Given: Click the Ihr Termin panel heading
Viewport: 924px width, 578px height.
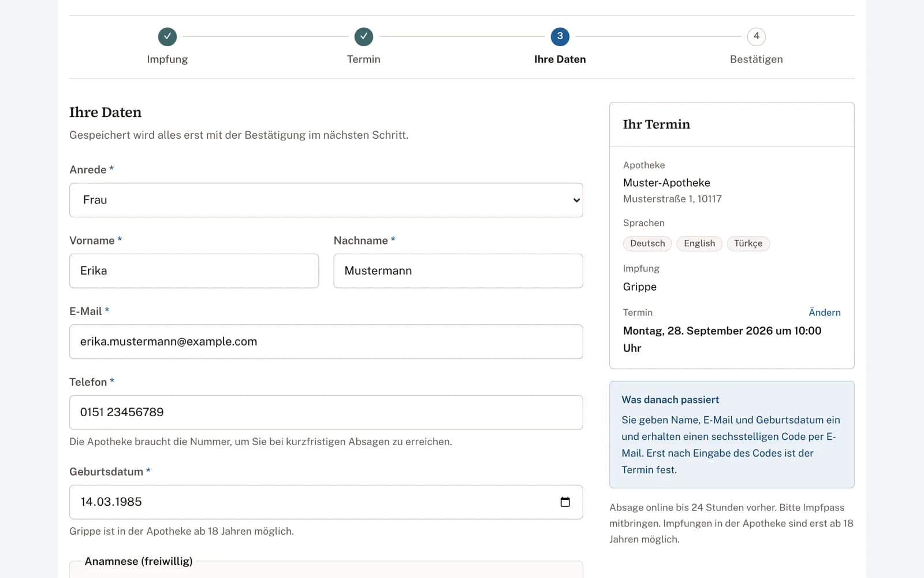Looking at the screenshot, I should click(x=657, y=124).
